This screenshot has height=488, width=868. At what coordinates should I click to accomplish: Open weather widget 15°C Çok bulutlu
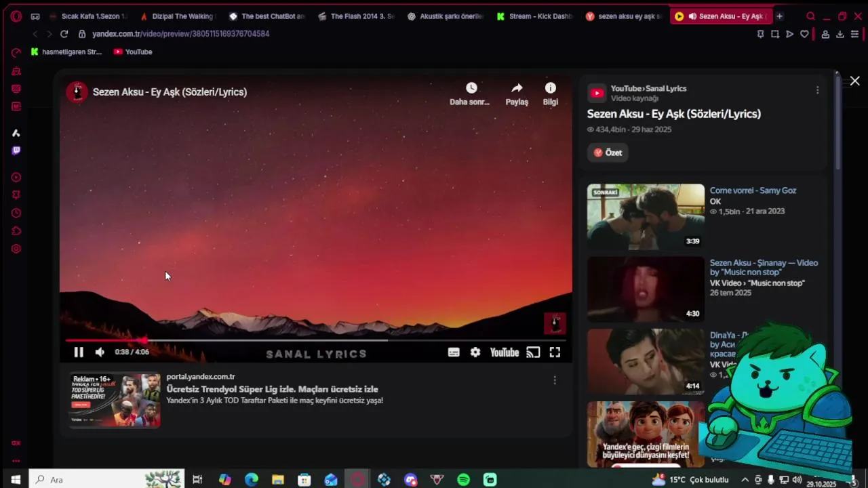click(x=690, y=480)
